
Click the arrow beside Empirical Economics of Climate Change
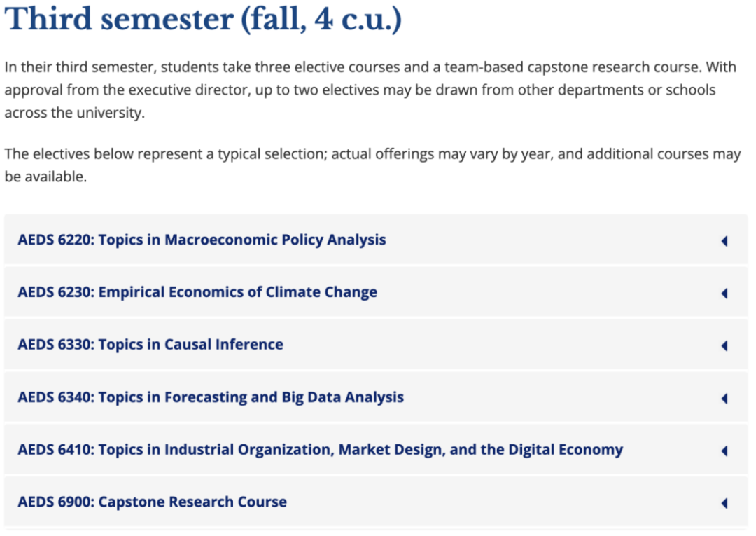tap(724, 294)
